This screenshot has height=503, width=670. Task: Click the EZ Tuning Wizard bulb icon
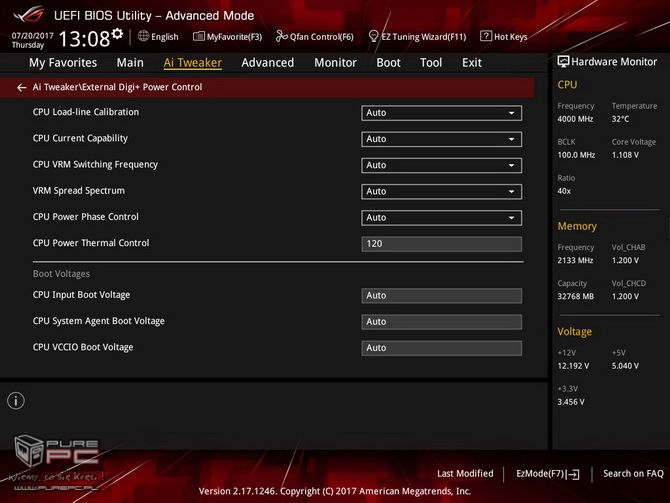(373, 36)
